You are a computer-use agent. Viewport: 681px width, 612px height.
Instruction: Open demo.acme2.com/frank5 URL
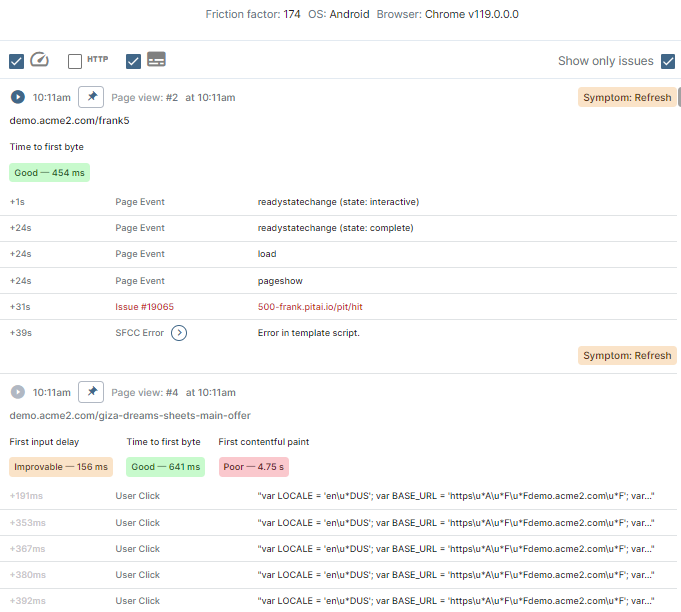tap(70, 121)
